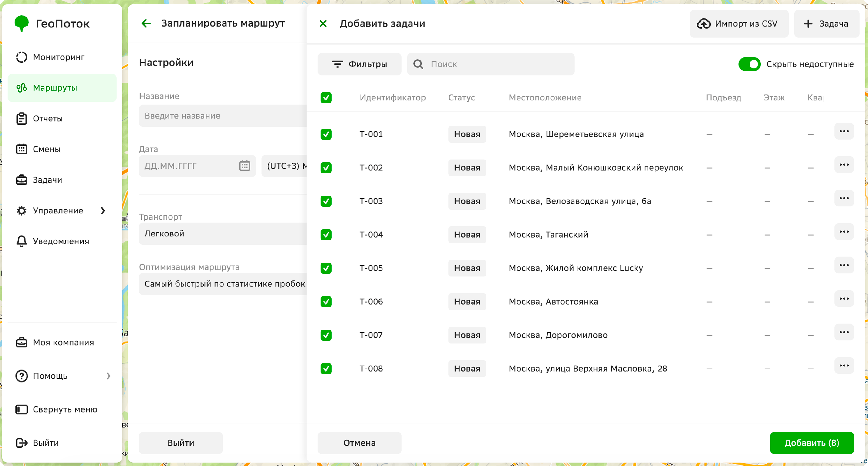
Task: Close the Добавить задачи panel with X
Action: pos(323,23)
